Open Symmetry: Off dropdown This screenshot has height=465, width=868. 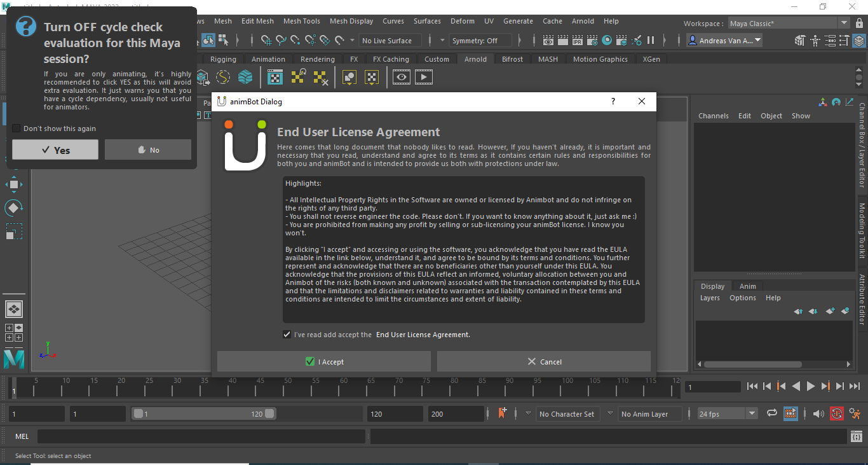click(480, 41)
